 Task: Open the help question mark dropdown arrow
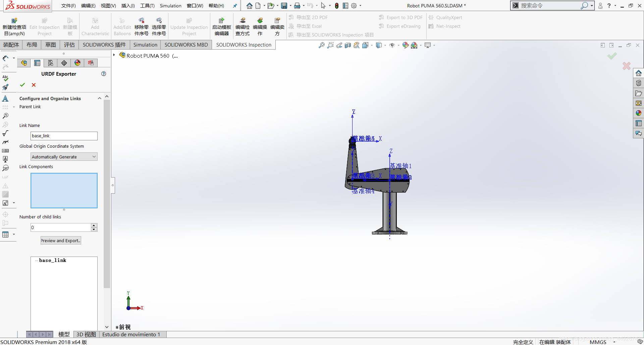click(x=615, y=6)
